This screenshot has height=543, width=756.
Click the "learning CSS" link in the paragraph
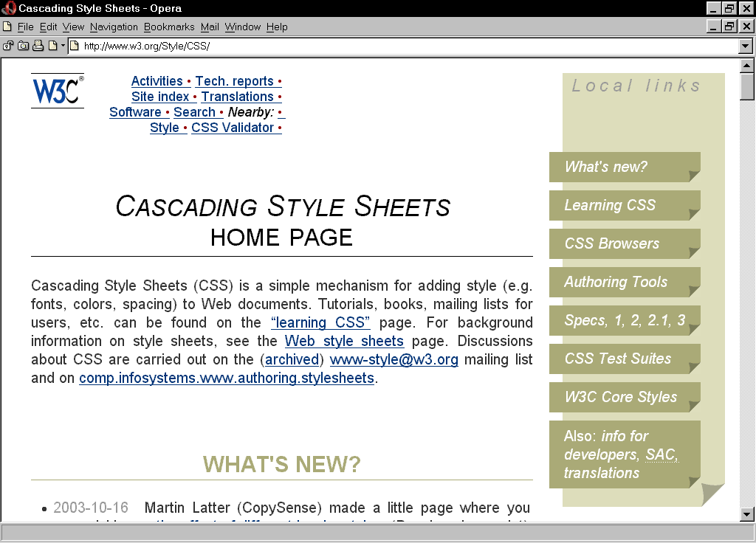click(320, 322)
